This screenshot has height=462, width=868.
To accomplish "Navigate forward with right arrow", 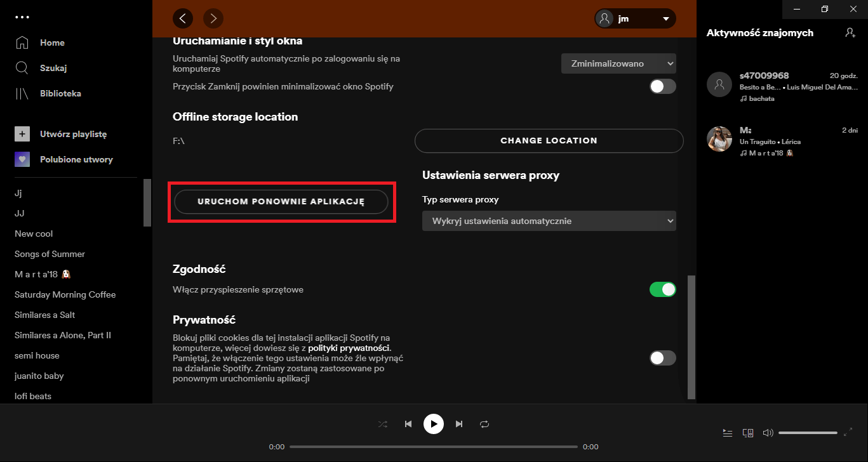I will coord(213,18).
